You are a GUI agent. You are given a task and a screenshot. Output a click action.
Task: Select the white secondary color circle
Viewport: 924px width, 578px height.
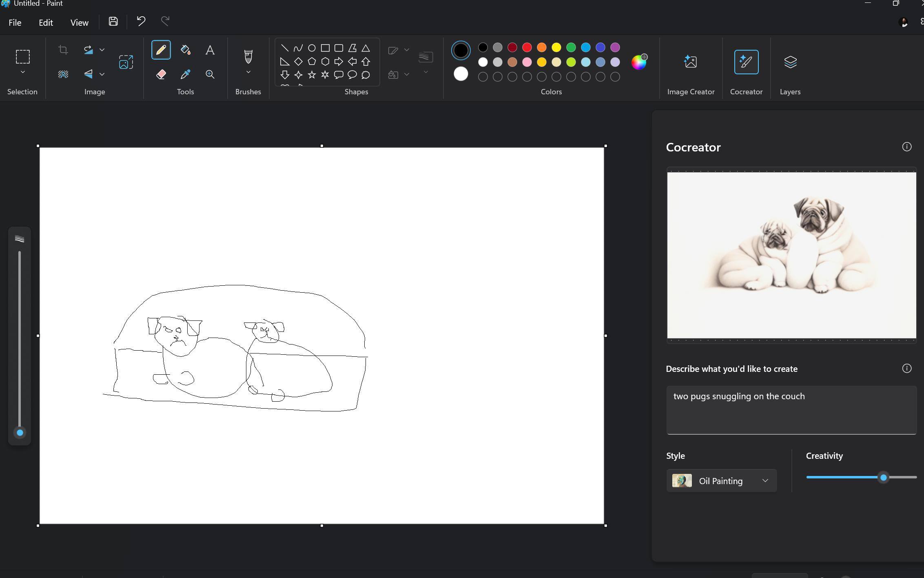pyautogui.click(x=461, y=74)
